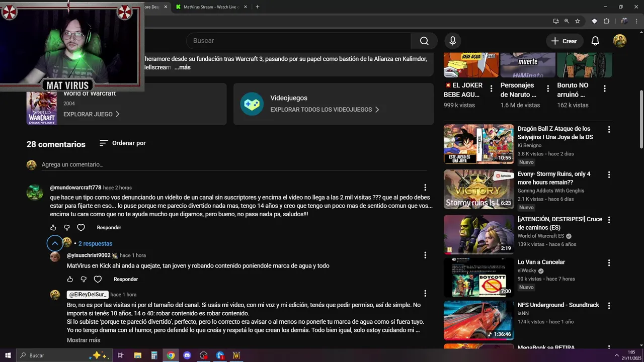Open the YouTube account avatar menu

(619, 41)
